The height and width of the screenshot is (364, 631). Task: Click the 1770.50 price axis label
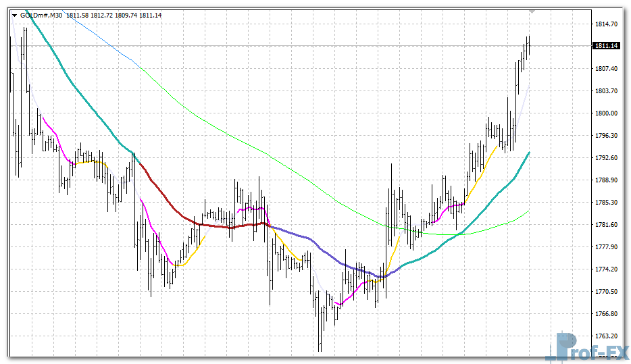605,291
